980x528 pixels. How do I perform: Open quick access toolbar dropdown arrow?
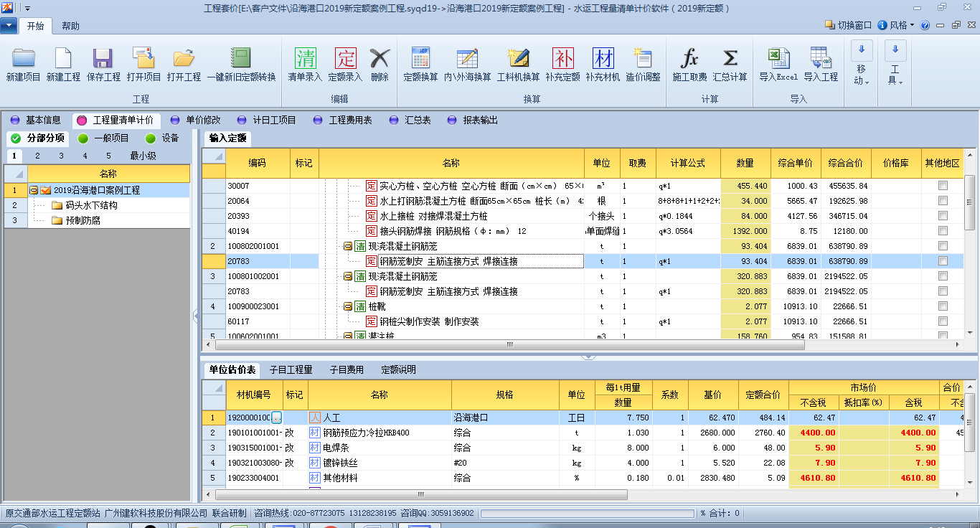pyautogui.click(x=27, y=9)
